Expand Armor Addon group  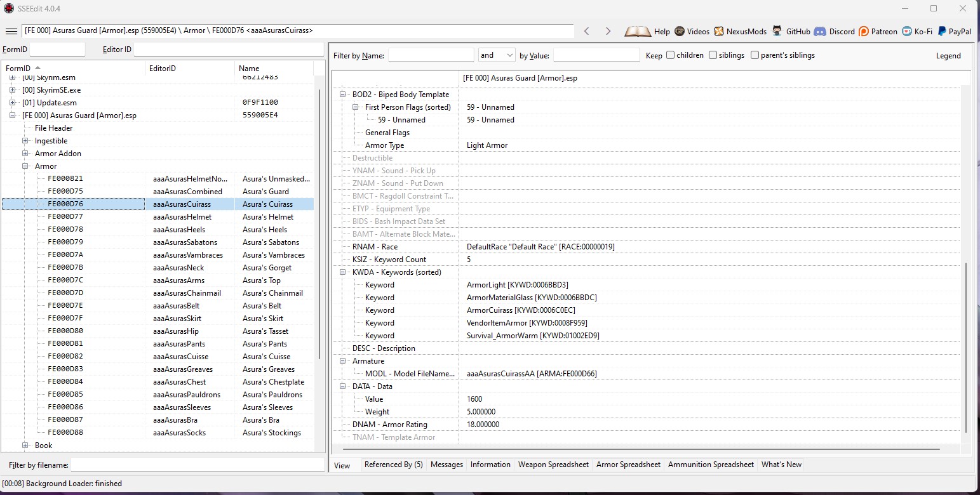click(25, 154)
